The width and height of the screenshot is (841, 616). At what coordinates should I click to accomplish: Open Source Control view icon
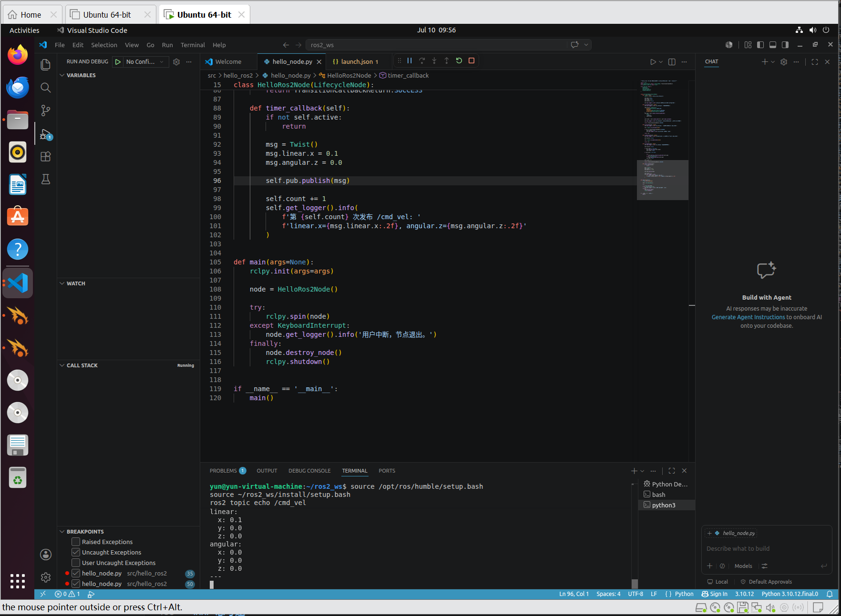(46, 111)
